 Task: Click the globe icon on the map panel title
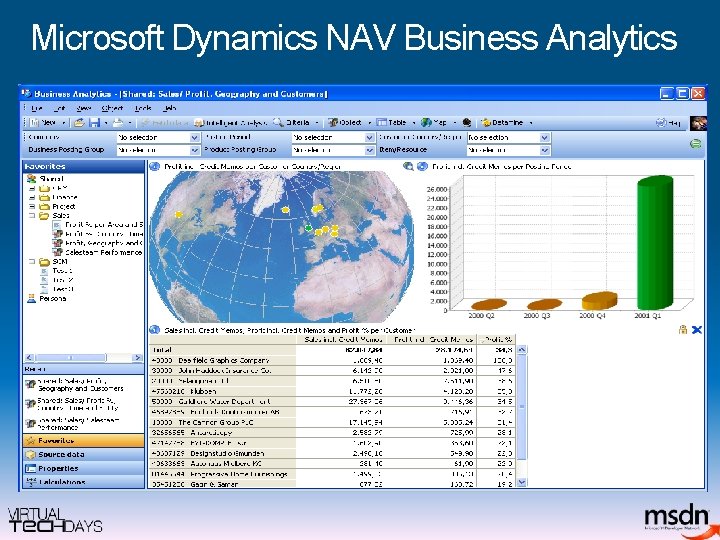click(155, 166)
